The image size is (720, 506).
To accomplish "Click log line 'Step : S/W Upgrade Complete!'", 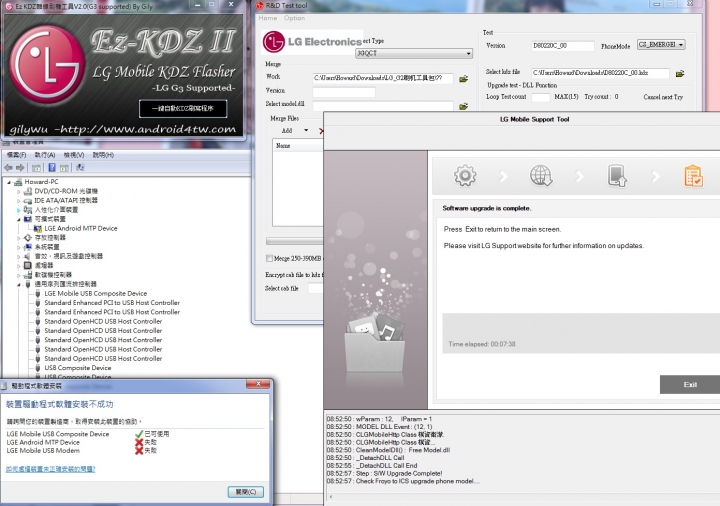I will coord(399,473).
